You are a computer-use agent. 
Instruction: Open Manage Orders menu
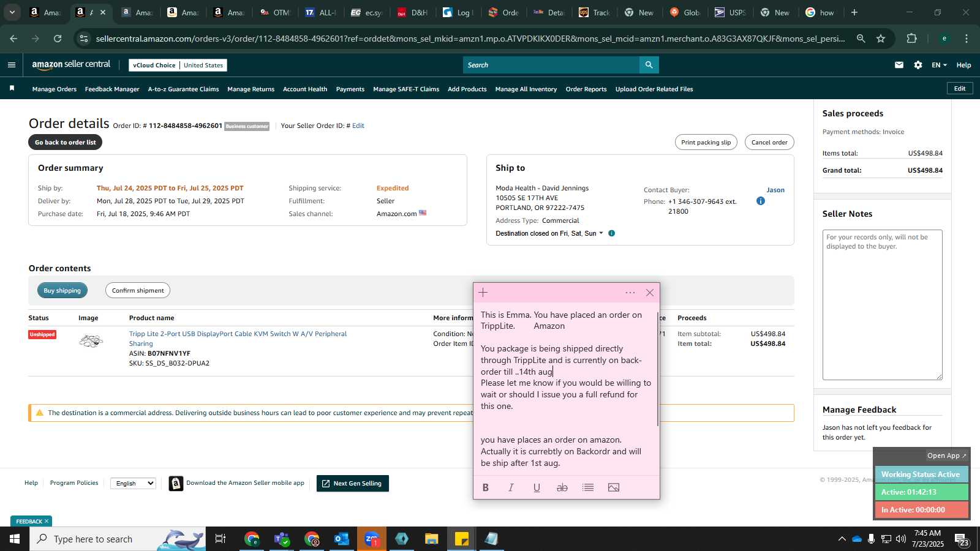click(x=55, y=89)
